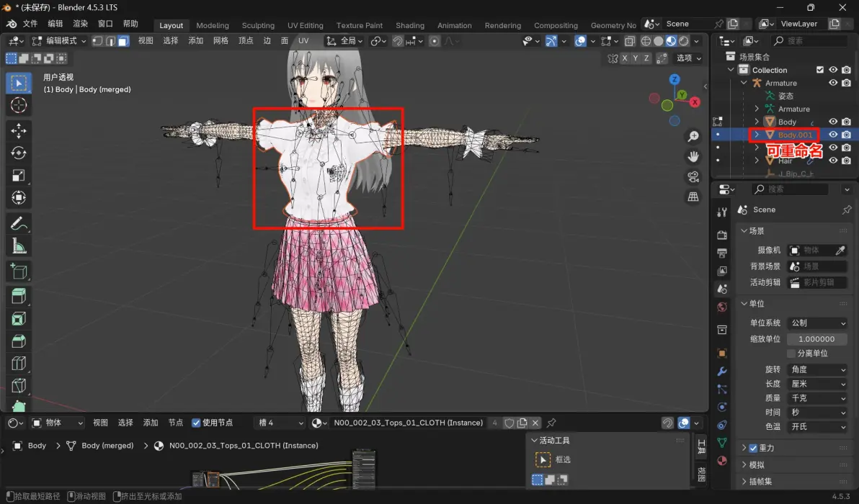The height and width of the screenshot is (504, 859).
Task: Click the 缩放单位 1.000000 field
Action: (816, 339)
